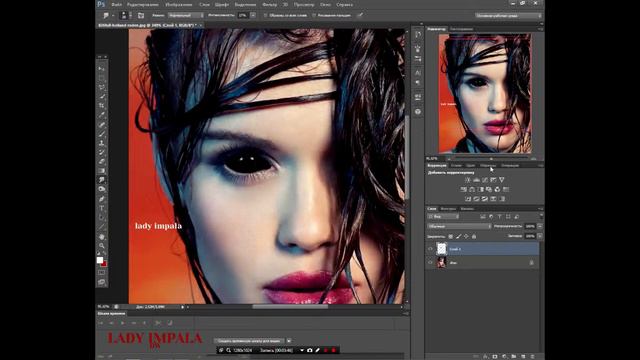Select the Crop tool
The height and width of the screenshot is (360, 640).
[102, 106]
